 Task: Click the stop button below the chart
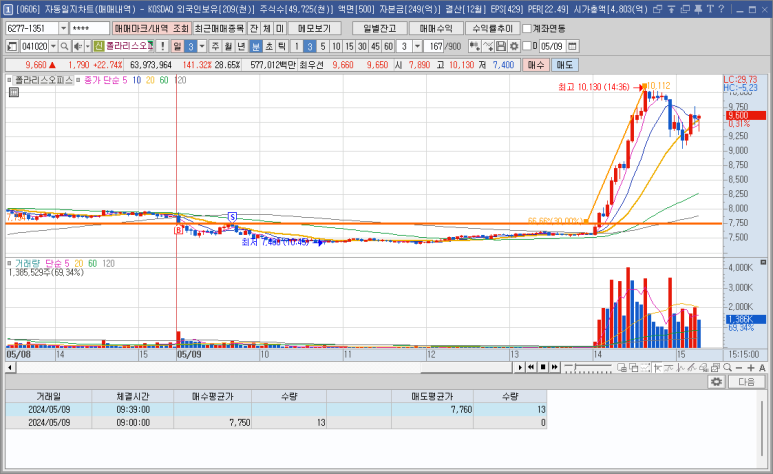pos(543,367)
